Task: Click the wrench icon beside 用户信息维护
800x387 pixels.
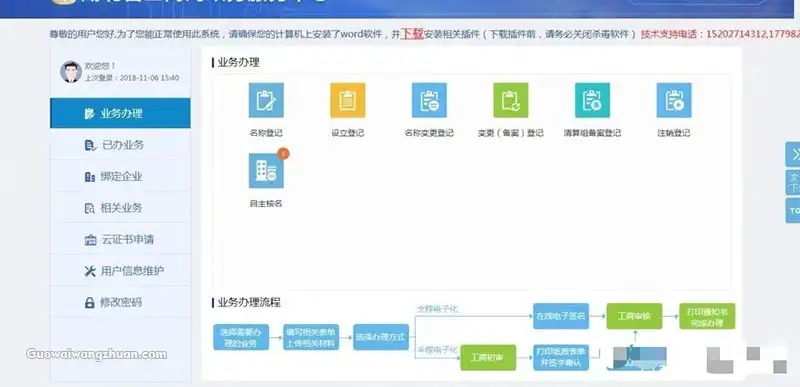Action: (x=90, y=271)
